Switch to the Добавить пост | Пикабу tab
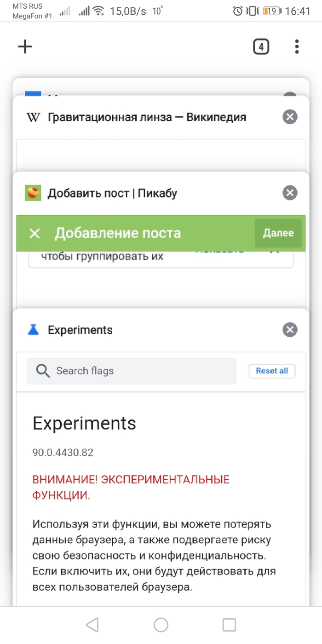The height and width of the screenshot is (644, 322). point(113,193)
